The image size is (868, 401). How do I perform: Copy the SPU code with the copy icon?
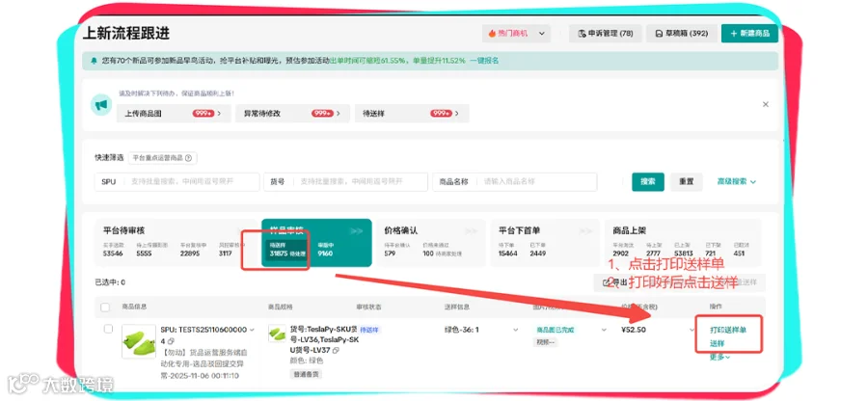click(x=171, y=341)
